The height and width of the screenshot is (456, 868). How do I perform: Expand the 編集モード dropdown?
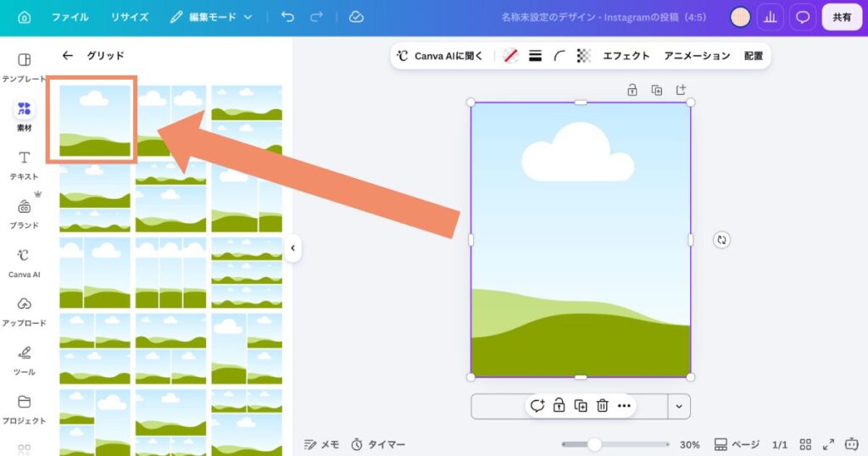click(211, 17)
